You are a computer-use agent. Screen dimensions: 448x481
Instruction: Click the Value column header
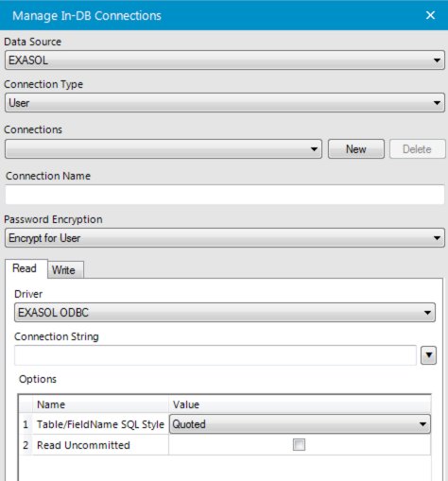pyautogui.click(x=300, y=404)
